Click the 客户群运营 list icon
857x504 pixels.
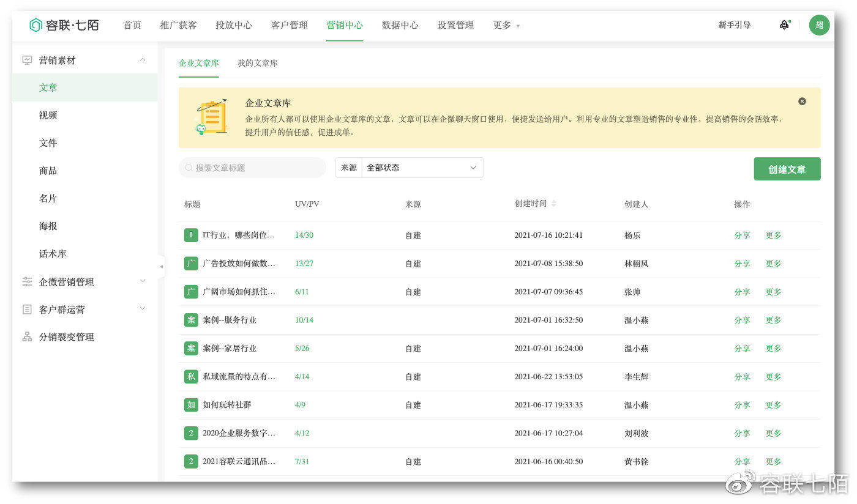pyautogui.click(x=27, y=309)
